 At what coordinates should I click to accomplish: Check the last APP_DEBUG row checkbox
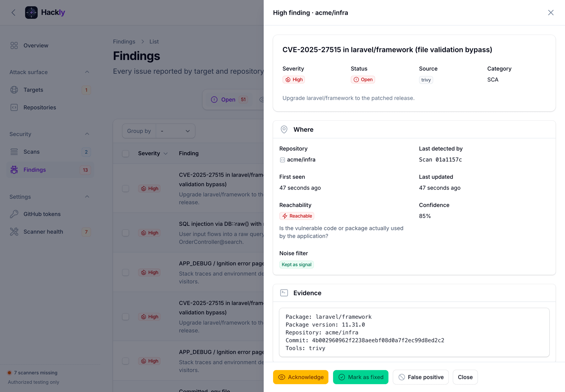126,361
